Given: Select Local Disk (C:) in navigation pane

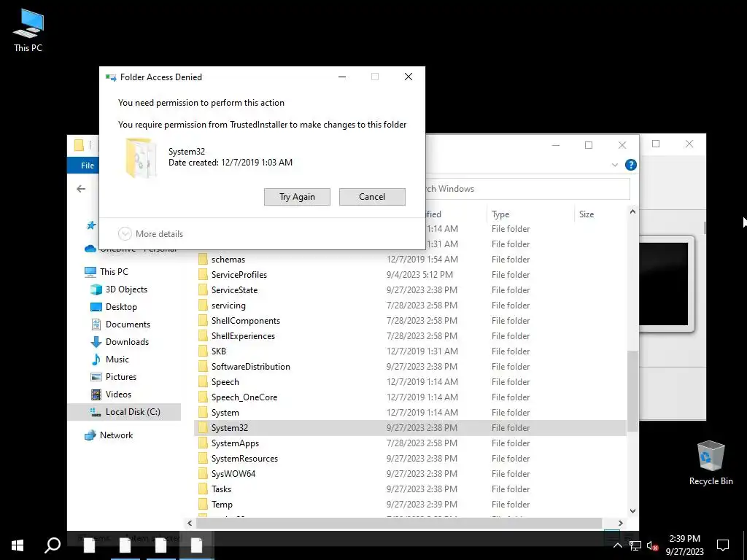Looking at the screenshot, I should [124, 412].
